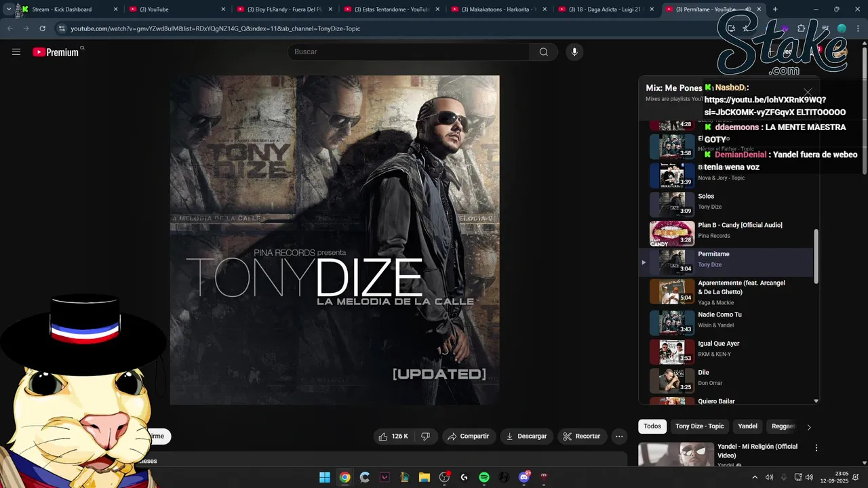Image resolution: width=868 pixels, height=488 pixels.
Task: Play Aparentemente feat. Arcangel in playlist
Action: [726, 291]
